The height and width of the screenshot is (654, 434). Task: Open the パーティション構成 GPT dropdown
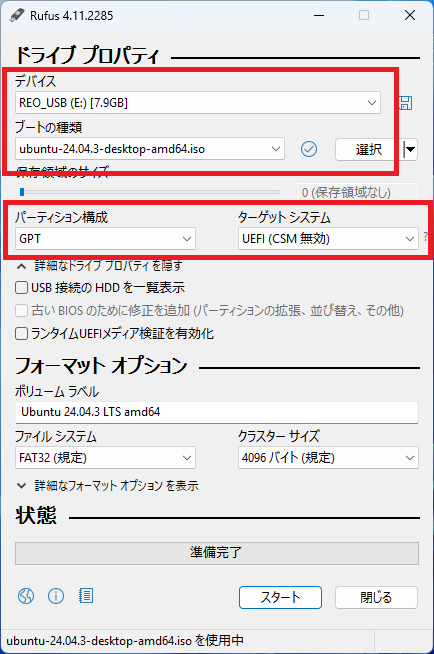105,239
